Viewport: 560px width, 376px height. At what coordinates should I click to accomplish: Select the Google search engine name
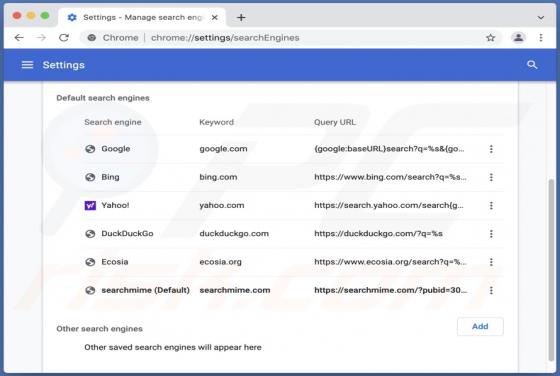(116, 149)
